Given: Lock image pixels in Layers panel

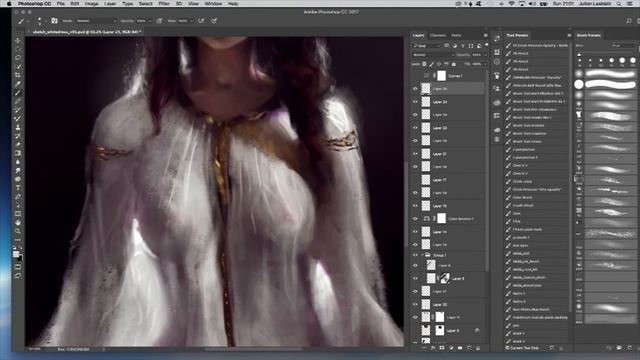Looking at the screenshot, I should [x=431, y=64].
